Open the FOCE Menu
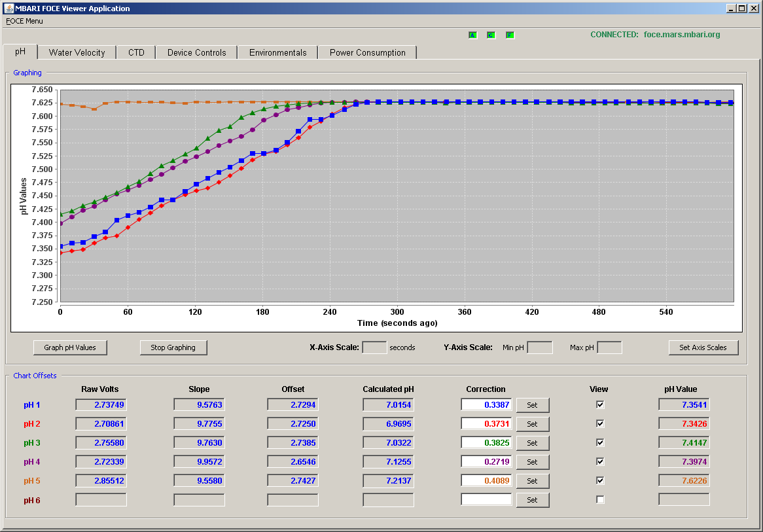 click(24, 21)
